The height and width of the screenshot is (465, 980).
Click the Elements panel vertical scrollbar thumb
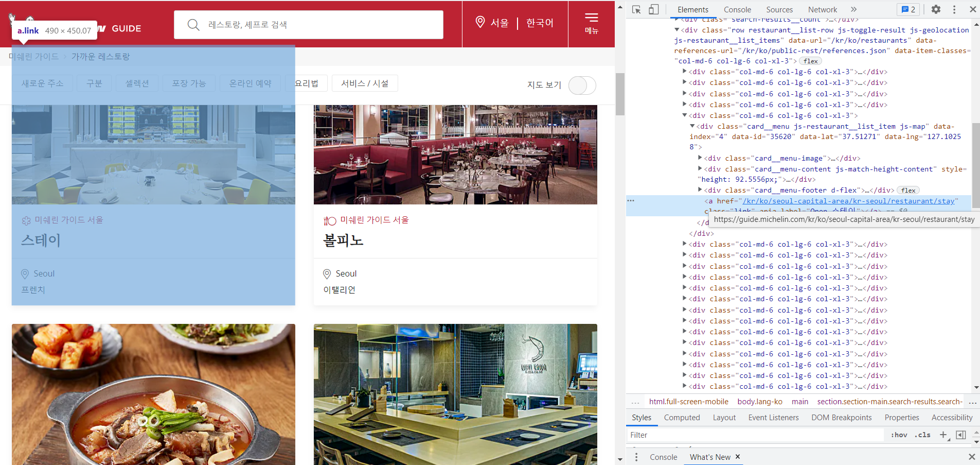976,166
